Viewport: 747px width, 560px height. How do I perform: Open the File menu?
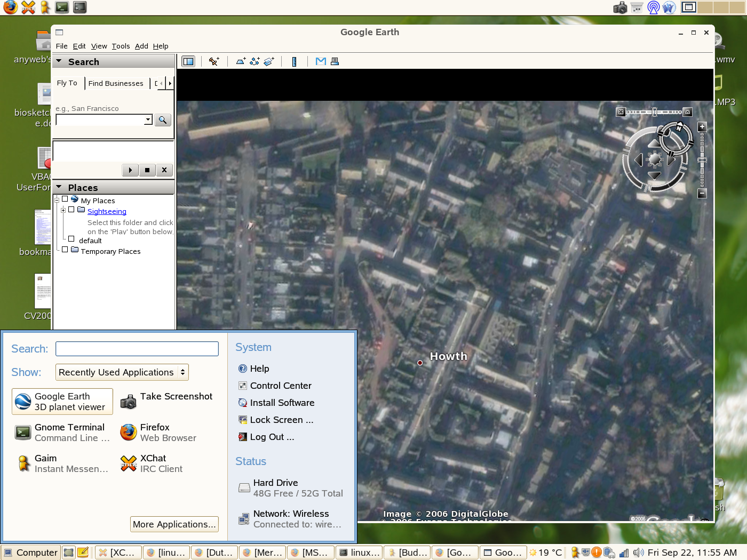[x=62, y=46]
